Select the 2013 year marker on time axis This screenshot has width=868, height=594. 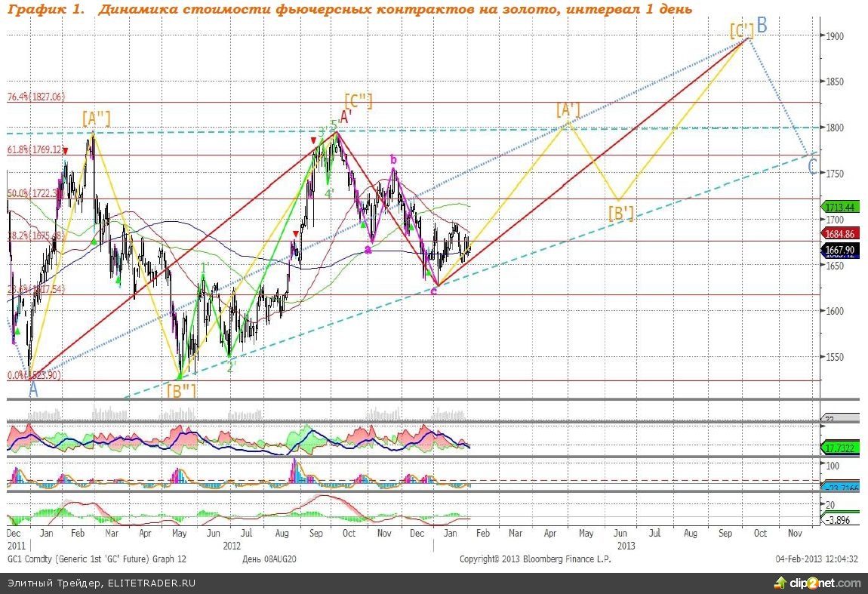point(626,544)
